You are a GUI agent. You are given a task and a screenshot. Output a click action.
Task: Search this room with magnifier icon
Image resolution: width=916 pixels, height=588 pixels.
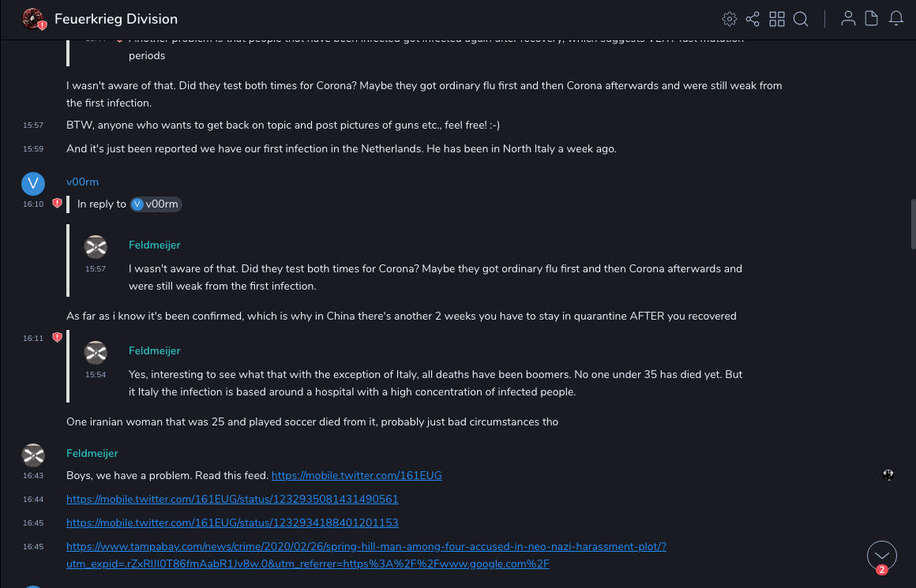point(801,19)
